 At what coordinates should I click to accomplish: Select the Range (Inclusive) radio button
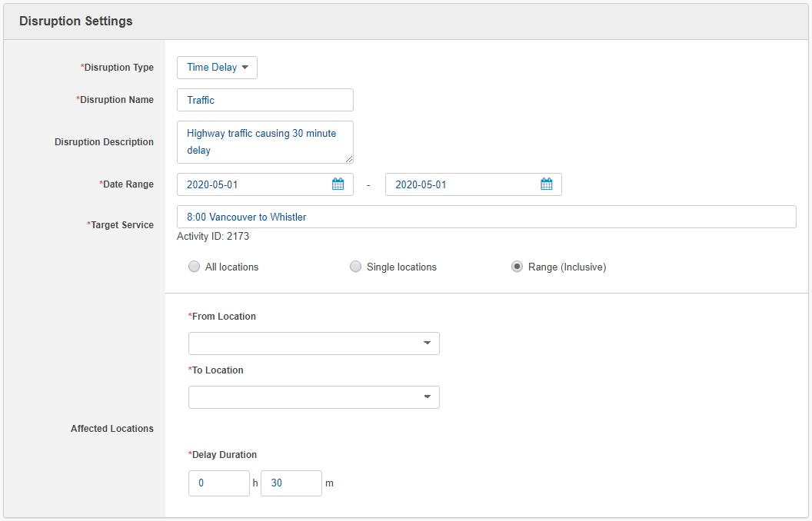[x=517, y=267]
